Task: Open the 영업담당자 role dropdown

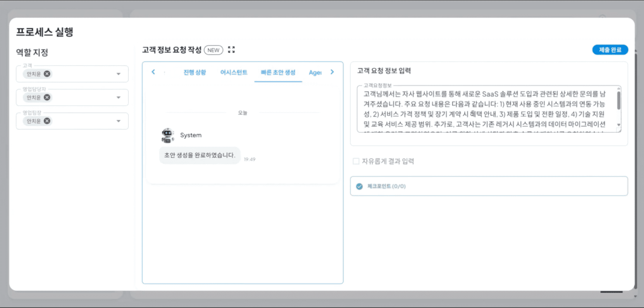Action: click(119, 97)
